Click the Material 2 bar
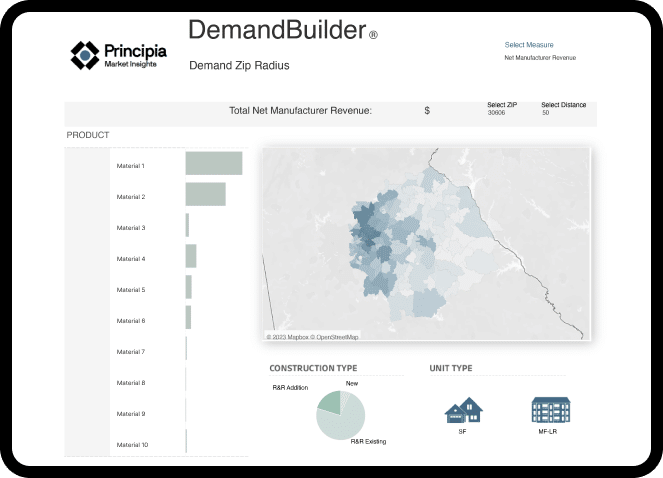Image resolution: width=663 pixels, height=478 pixels. point(205,194)
